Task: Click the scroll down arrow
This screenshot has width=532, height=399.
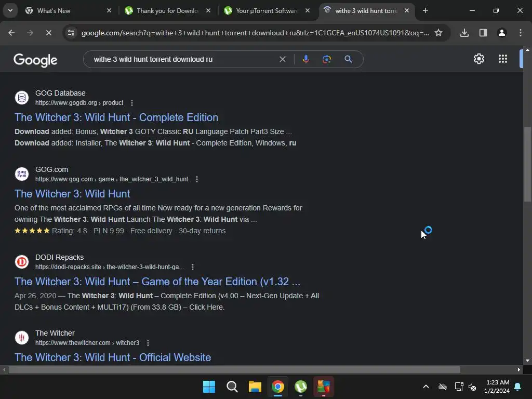Action: coord(527,361)
